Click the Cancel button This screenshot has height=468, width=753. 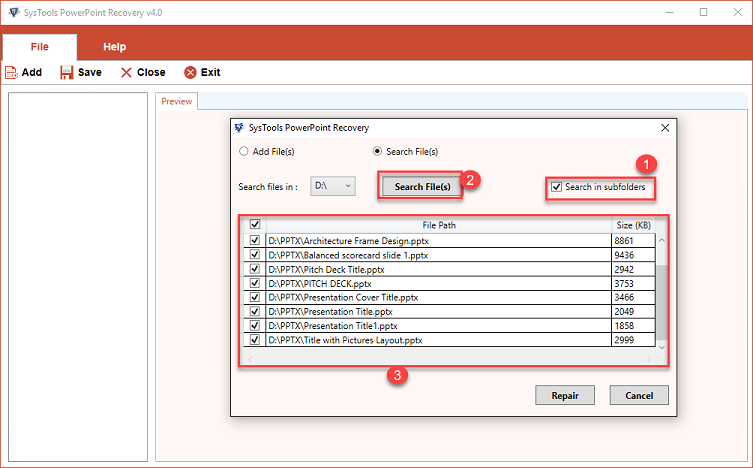(x=639, y=396)
